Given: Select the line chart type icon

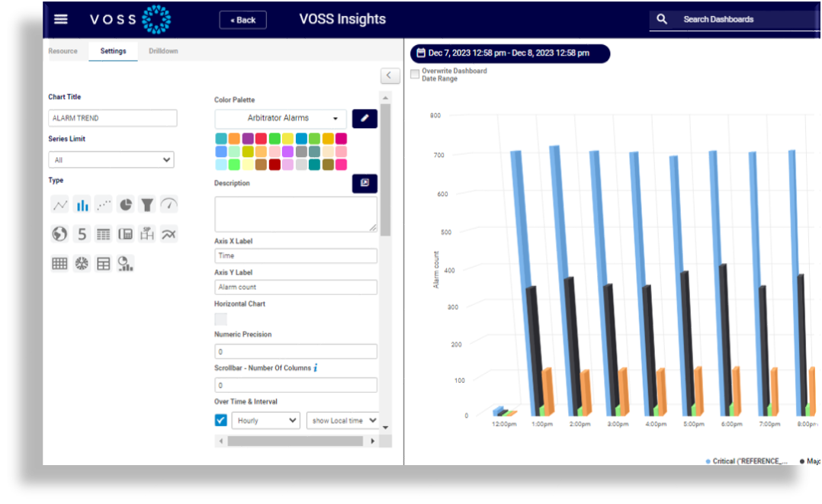Looking at the screenshot, I should (x=59, y=205).
